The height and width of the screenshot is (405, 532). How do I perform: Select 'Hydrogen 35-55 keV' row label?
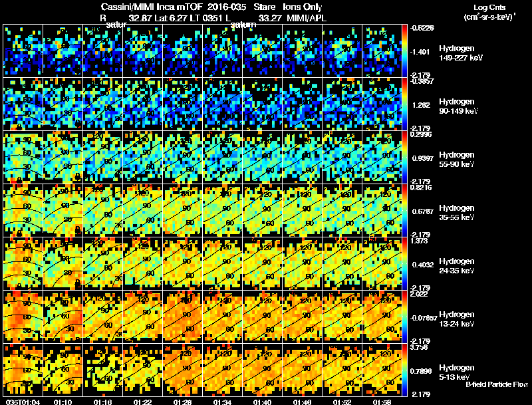[x=457, y=213]
